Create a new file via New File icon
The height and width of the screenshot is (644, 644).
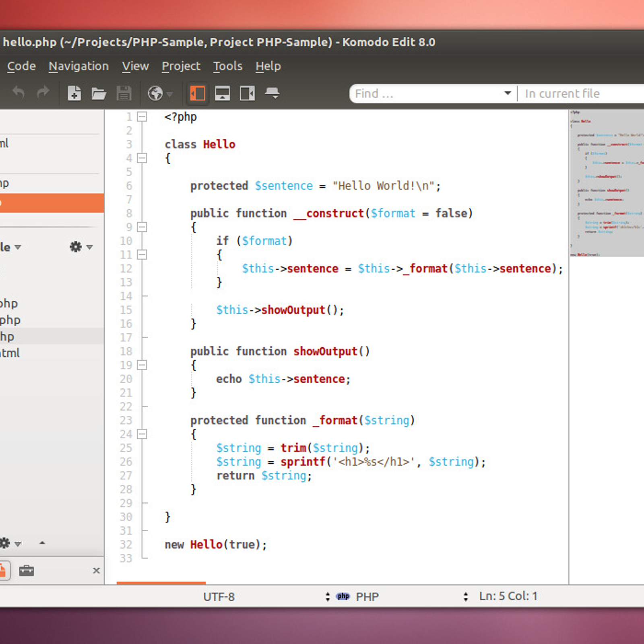click(74, 93)
